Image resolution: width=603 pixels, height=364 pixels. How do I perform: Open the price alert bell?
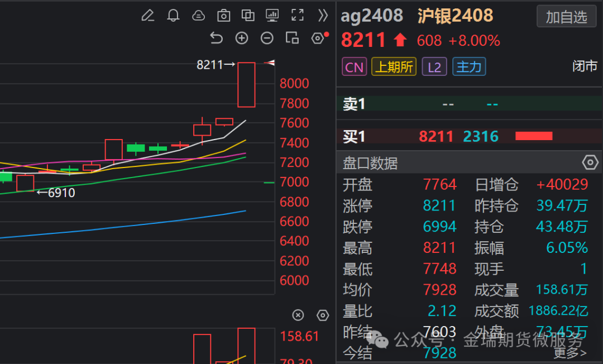point(173,16)
